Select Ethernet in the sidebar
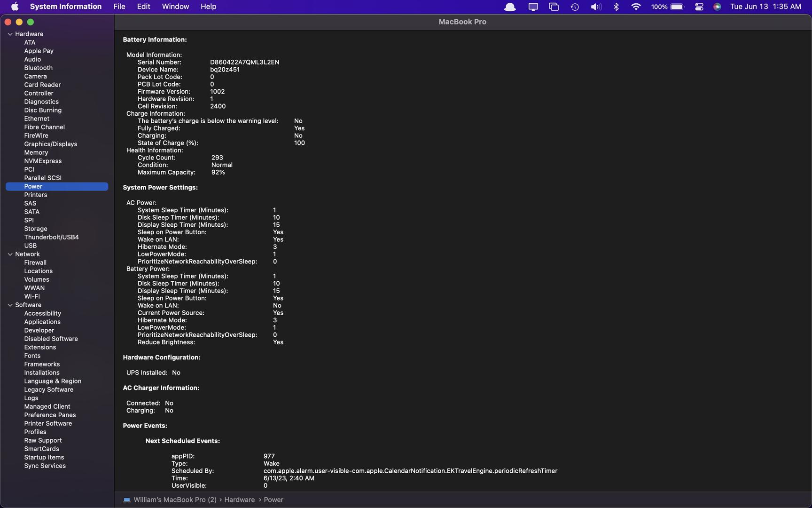The height and width of the screenshot is (508, 812). (37, 119)
